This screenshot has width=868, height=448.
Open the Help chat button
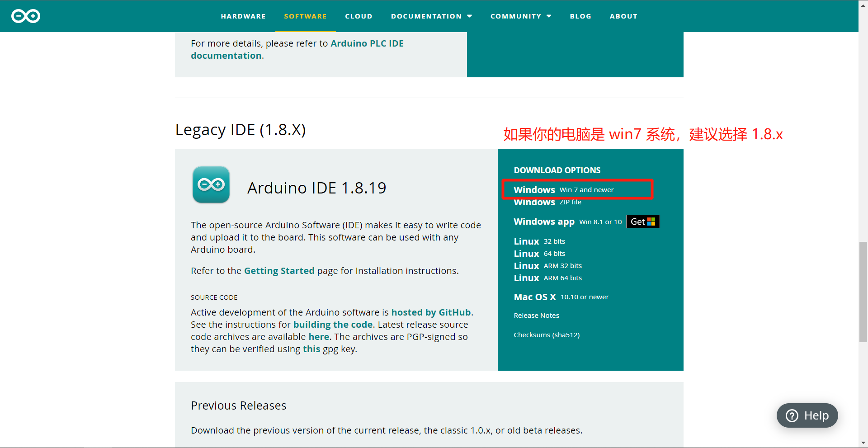807,415
